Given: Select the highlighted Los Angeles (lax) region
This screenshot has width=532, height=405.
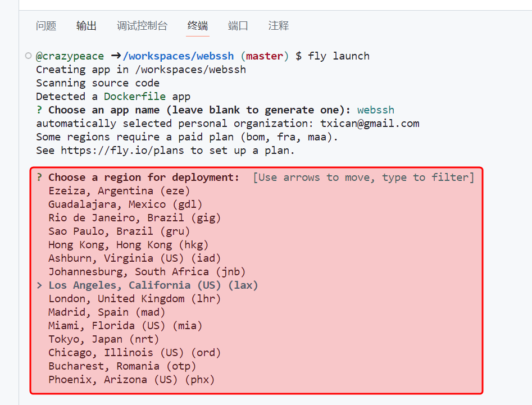Looking at the screenshot, I should point(153,285).
